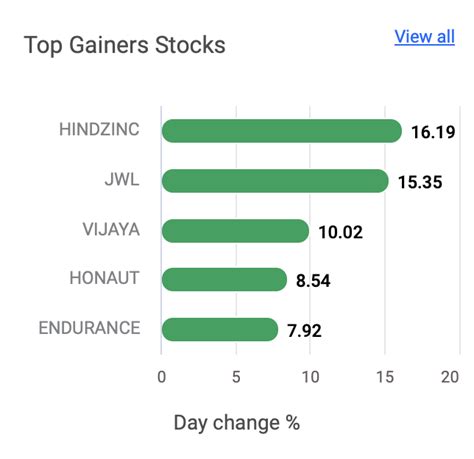Click the ENDURANCE green bar
The width and height of the screenshot is (474, 459).
pos(220,329)
